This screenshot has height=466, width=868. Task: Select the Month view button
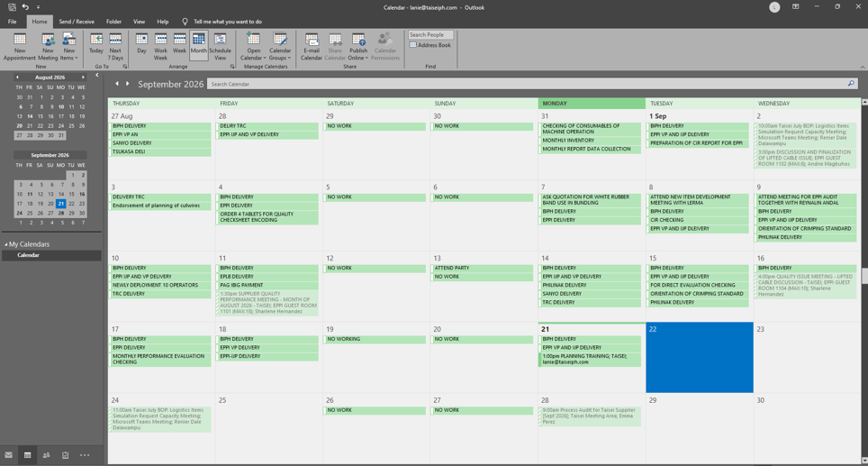pyautogui.click(x=199, y=44)
